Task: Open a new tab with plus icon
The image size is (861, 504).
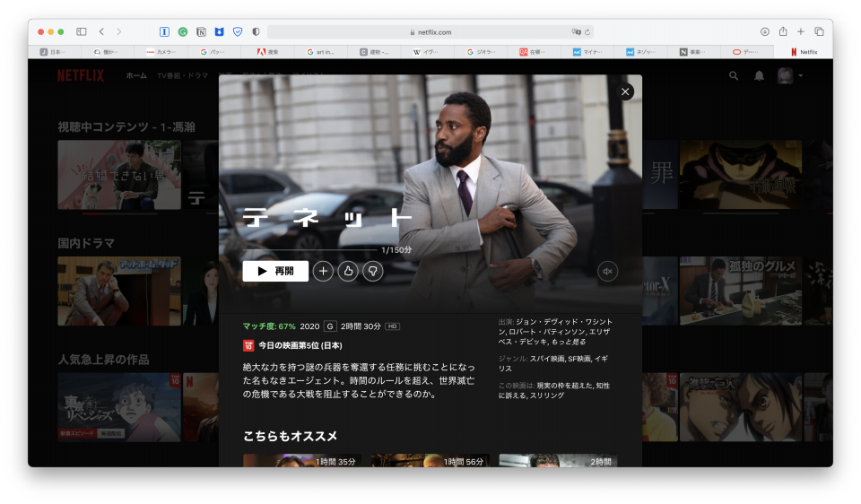Action: click(801, 32)
